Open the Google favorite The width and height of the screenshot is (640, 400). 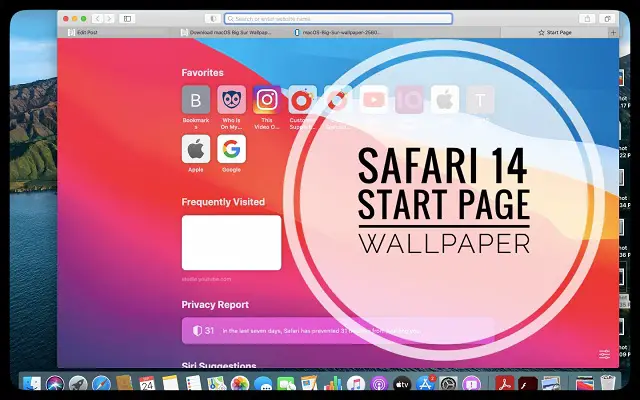click(231, 149)
